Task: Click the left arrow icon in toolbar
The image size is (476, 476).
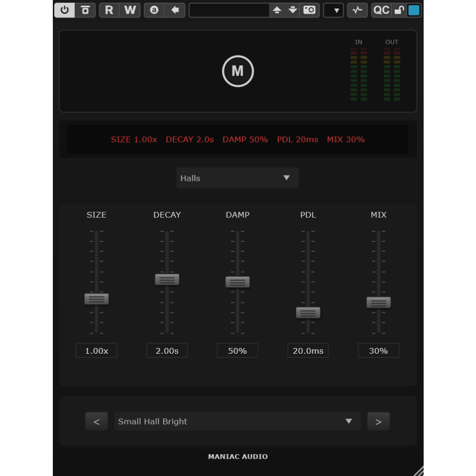Action: tap(175, 10)
